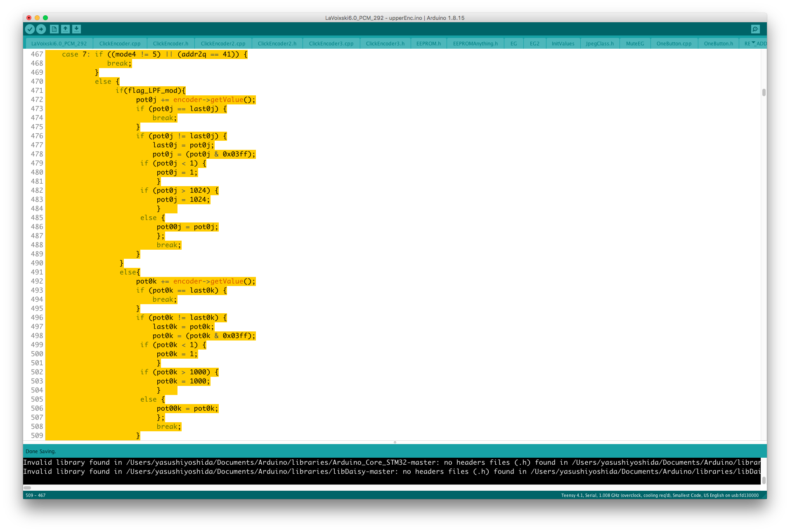Click the Arduino_Core_STM32-master invalid library message
Screen dimensions: 790x532
click(392, 462)
